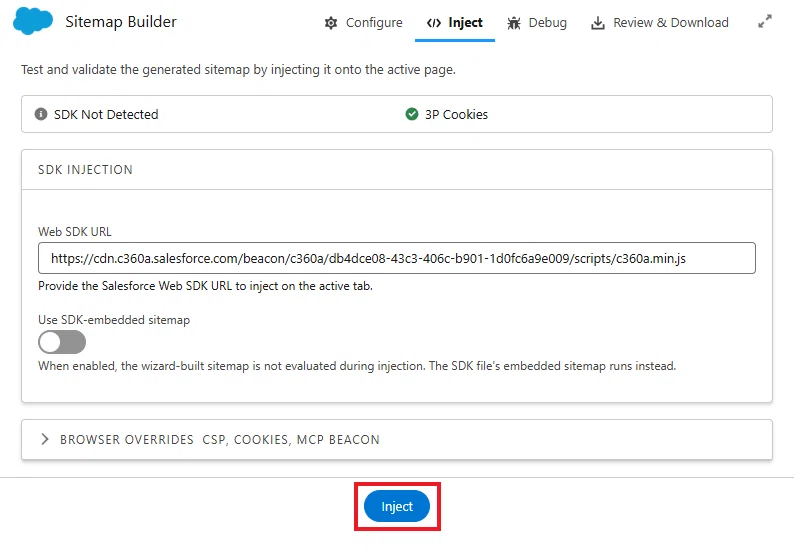Open the Configure tab

coord(364,23)
